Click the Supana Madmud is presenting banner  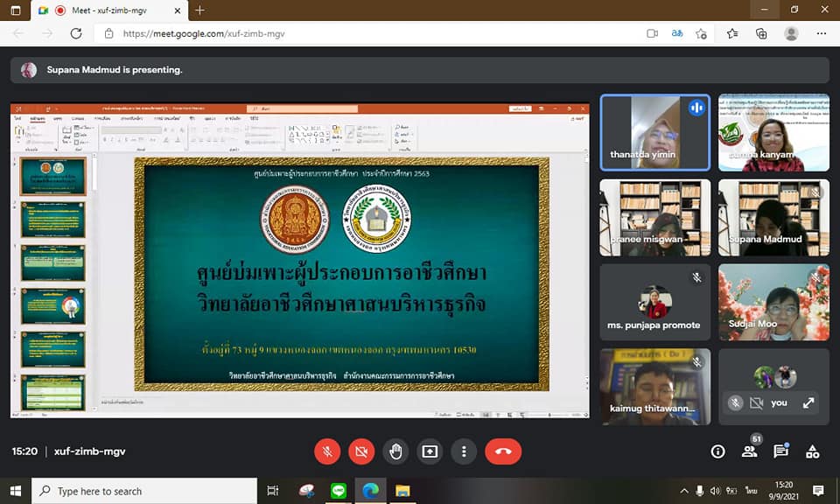tap(419, 70)
